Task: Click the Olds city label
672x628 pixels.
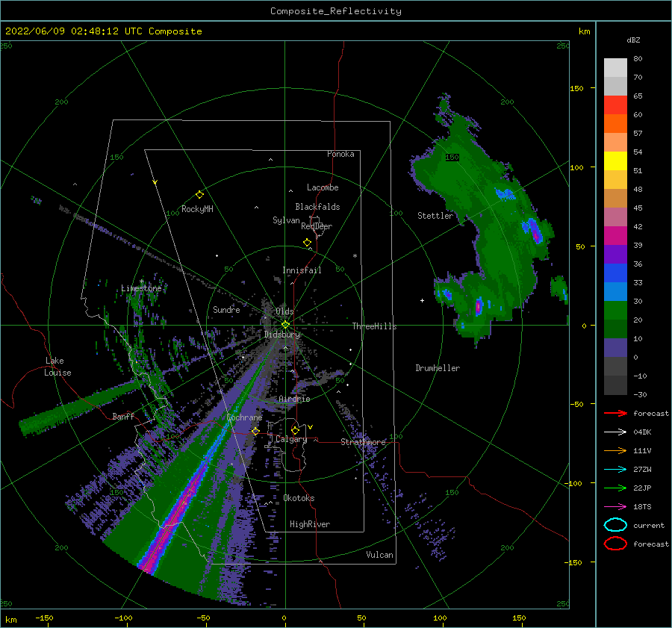Action: point(284,311)
